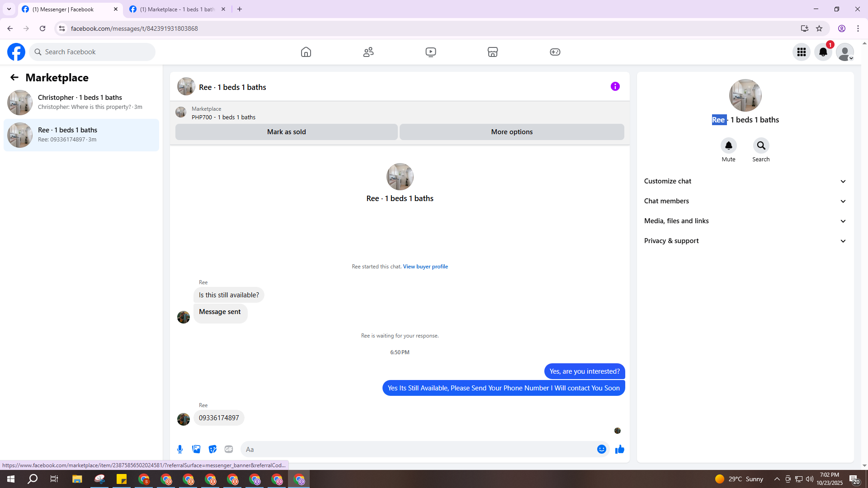Send a thumbs-up like
Screen dimensions: 868x488
pyautogui.click(x=619, y=449)
